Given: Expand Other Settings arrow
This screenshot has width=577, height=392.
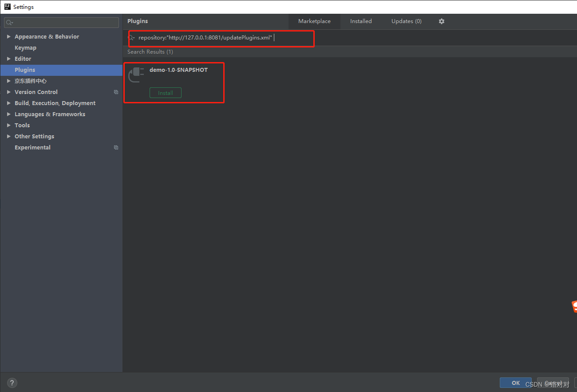Looking at the screenshot, I should click(x=8, y=137).
